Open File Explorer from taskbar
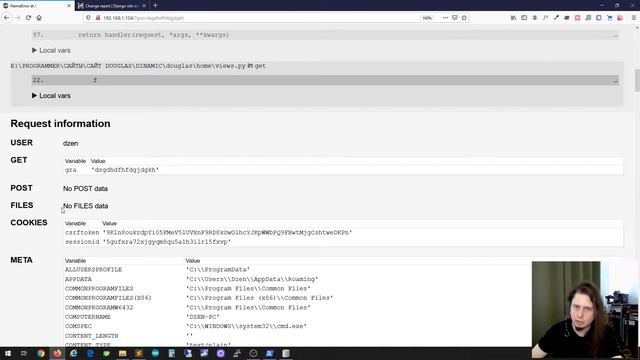Viewport: 640px width, 360px height. (x=122, y=353)
